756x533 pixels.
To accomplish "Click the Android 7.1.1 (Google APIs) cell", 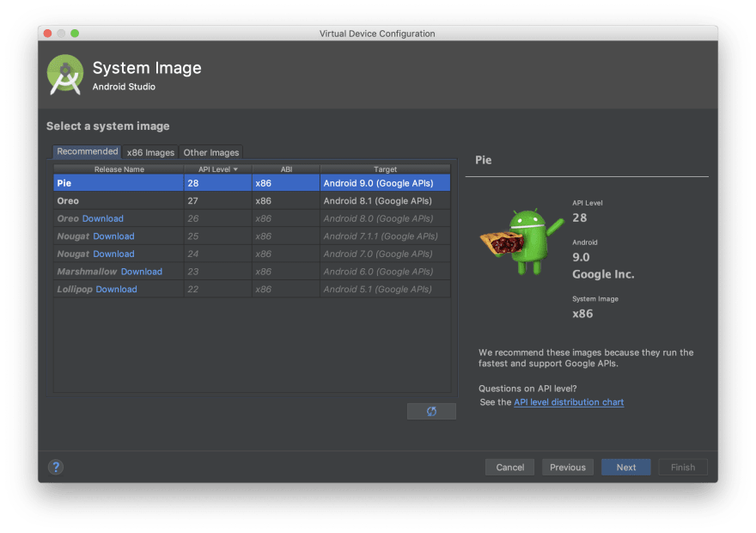I will pos(385,236).
